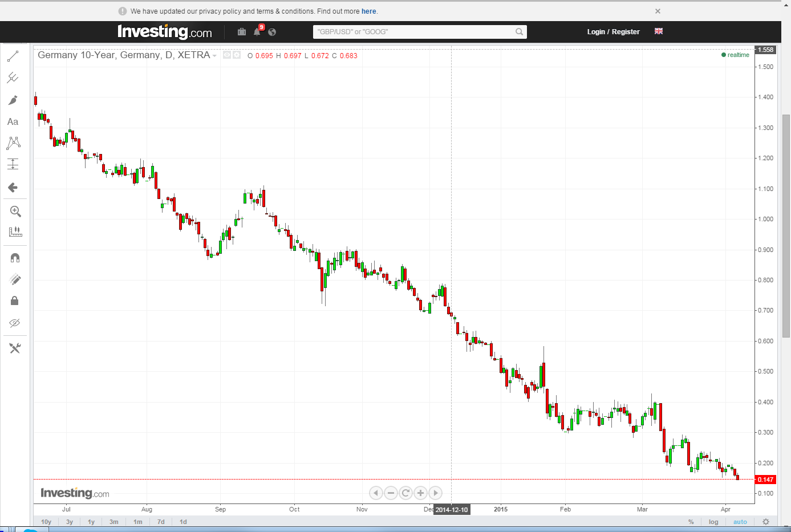Click the back arrow tool in sidebar

[13, 188]
